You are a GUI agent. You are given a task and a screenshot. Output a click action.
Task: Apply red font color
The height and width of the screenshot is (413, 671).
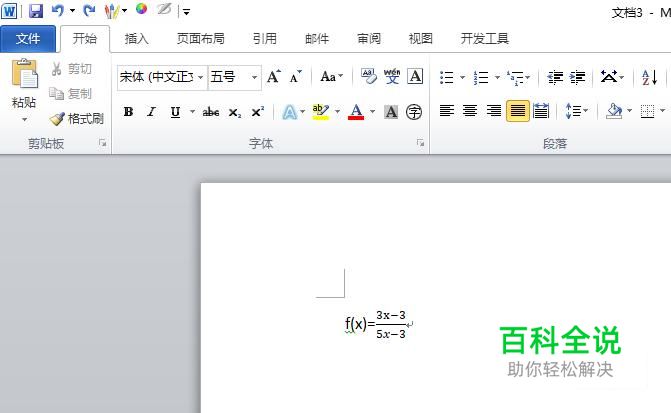point(356,112)
